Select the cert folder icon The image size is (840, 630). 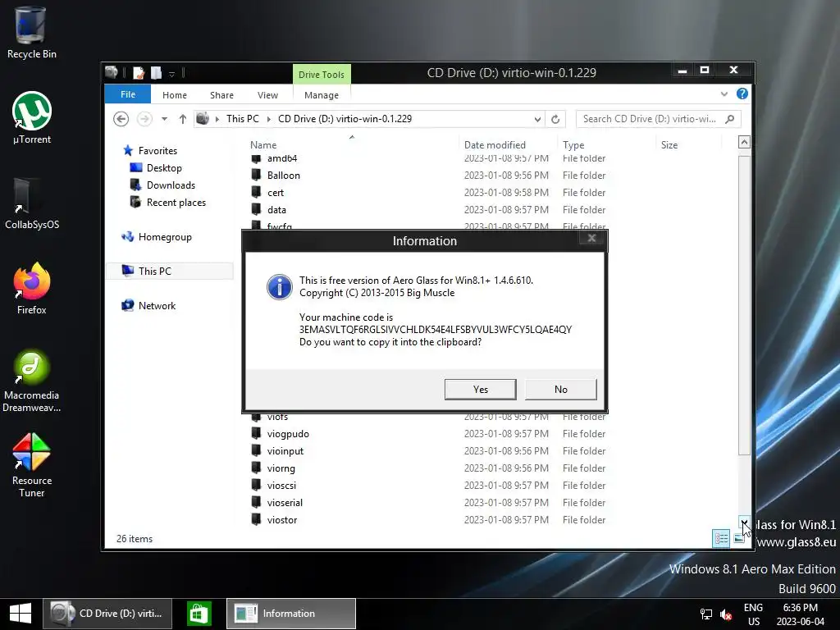point(257,192)
